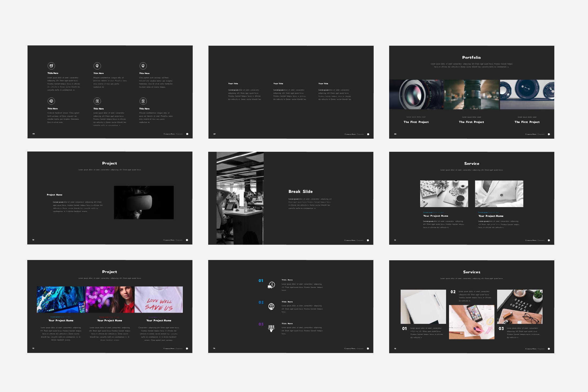Select the white suit jacket photo
The width and height of the screenshot is (588, 392).
(499, 194)
